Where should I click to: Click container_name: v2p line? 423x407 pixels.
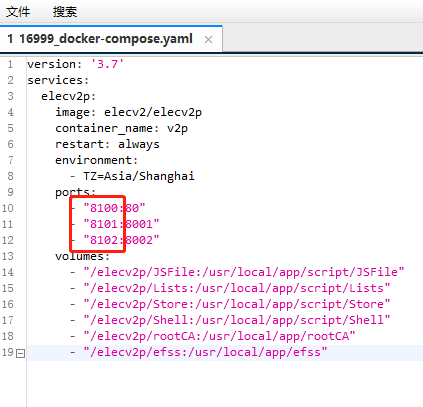click(121, 128)
